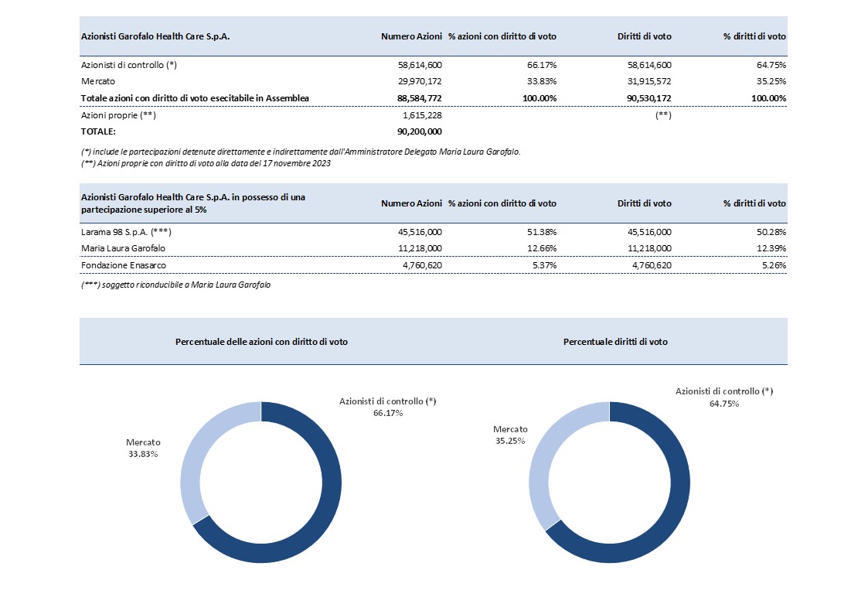
Task: Select the light blue Mercato segment in left chart
Action: [192, 466]
